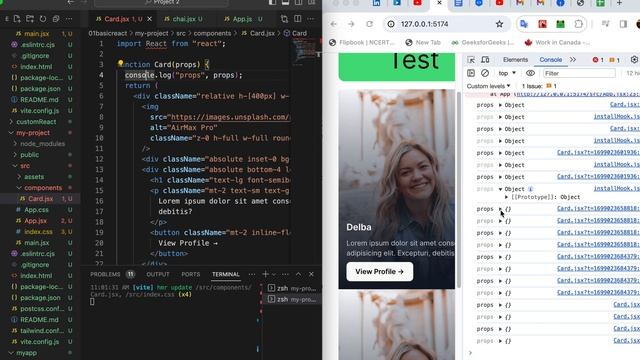
Task: Select the DevTools inspect element icon
Action: (471, 60)
